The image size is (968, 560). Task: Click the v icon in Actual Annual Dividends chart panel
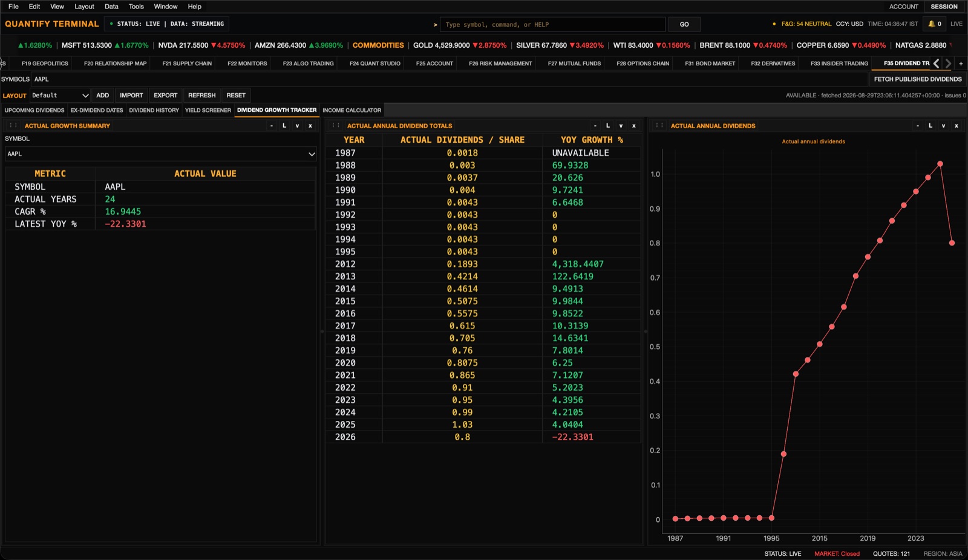(943, 126)
